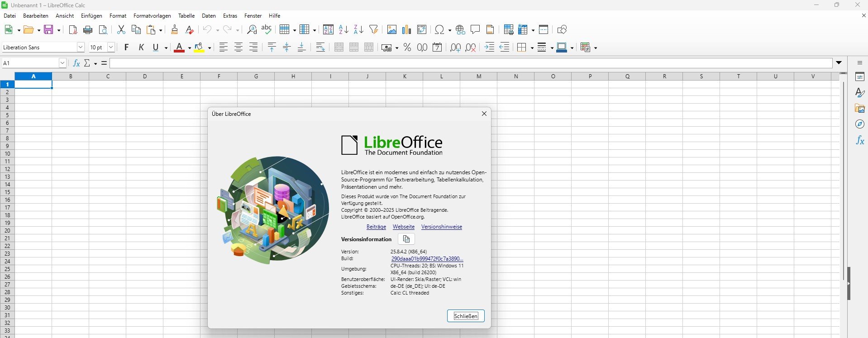
Task: Open the Datei menu
Action: tap(10, 16)
